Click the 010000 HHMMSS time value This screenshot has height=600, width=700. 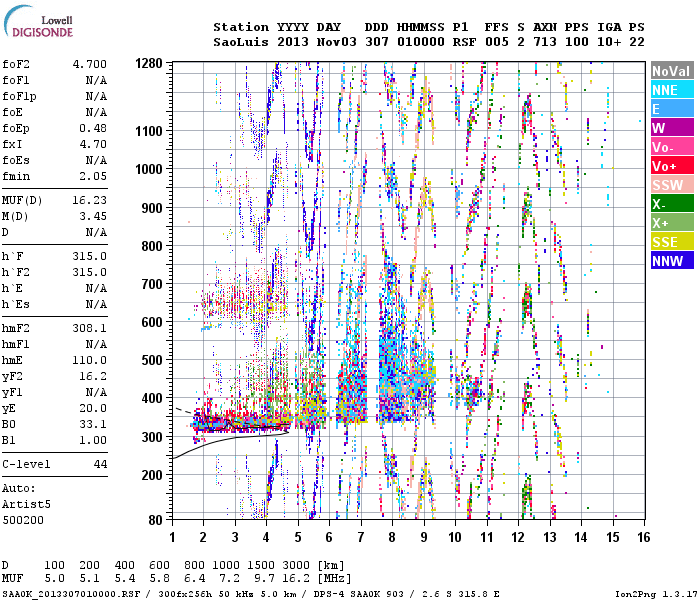(x=421, y=42)
